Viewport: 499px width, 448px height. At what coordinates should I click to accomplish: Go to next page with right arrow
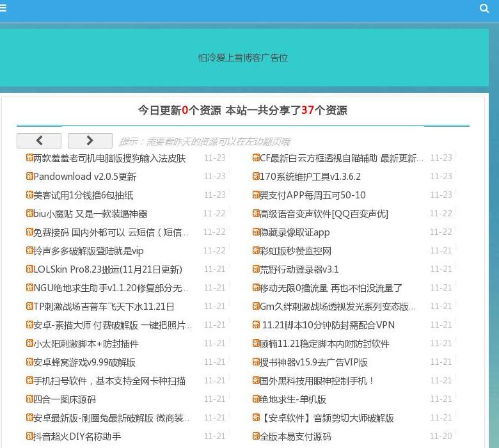90,140
